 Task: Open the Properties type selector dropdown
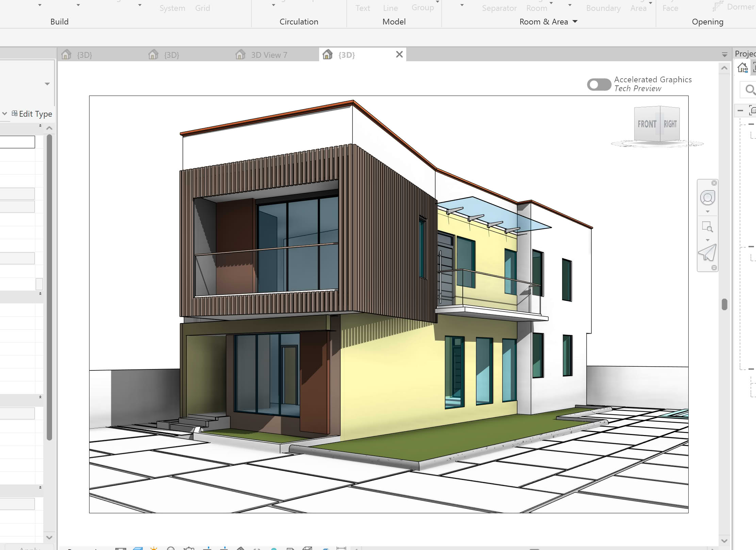[x=47, y=84]
